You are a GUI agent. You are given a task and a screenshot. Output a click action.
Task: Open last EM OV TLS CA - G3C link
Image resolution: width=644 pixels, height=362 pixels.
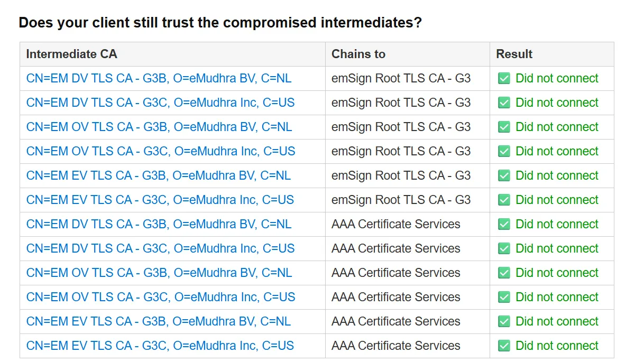(161, 297)
